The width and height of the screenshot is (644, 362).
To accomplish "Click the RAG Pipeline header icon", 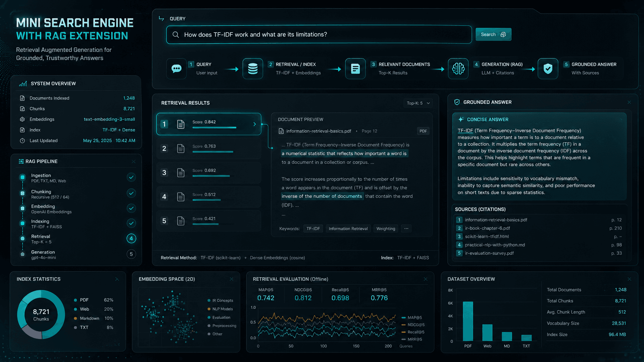I will tap(21, 162).
